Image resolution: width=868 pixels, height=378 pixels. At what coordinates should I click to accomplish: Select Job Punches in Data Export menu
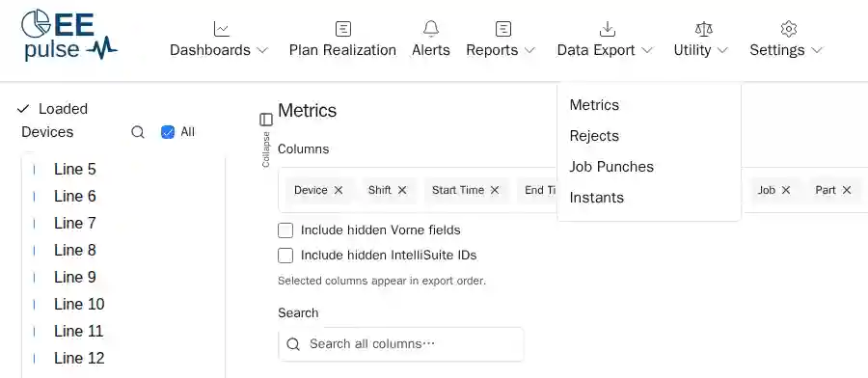(611, 167)
